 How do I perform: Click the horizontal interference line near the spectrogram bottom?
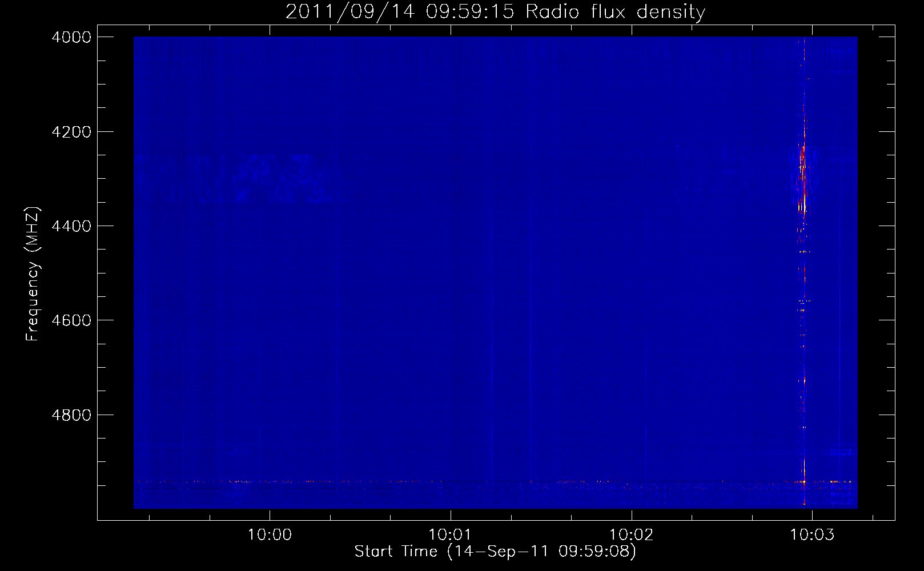point(495,482)
